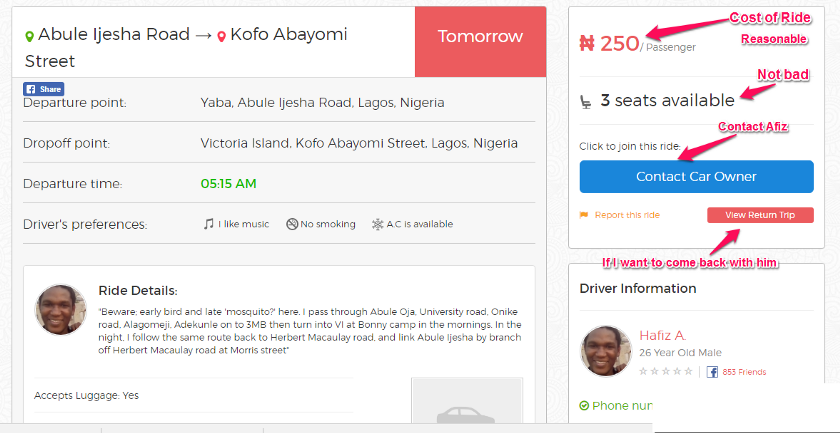Open Hafiz A. driver profile link
This screenshot has width=840, height=433.
coord(663,335)
